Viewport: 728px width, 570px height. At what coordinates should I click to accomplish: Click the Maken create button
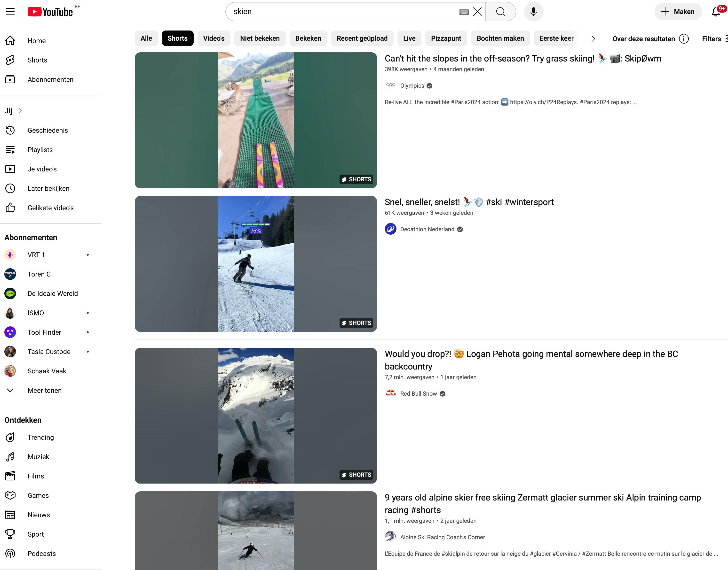click(x=678, y=12)
